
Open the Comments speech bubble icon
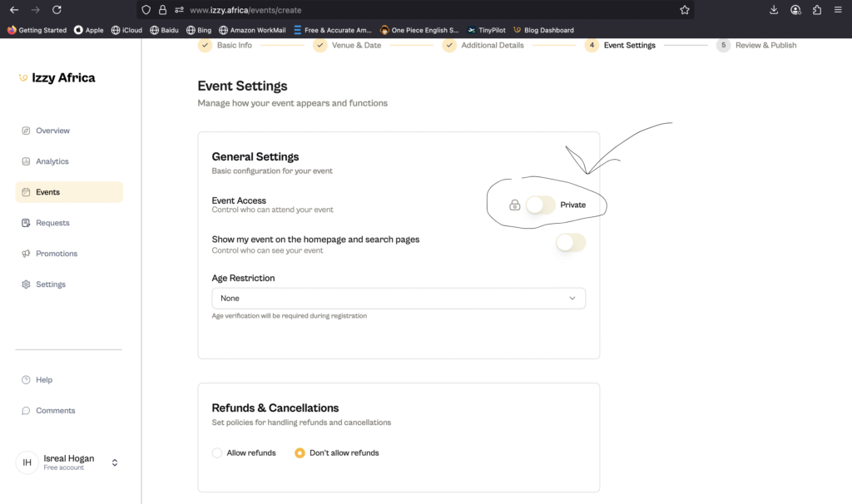pyautogui.click(x=27, y=411)
